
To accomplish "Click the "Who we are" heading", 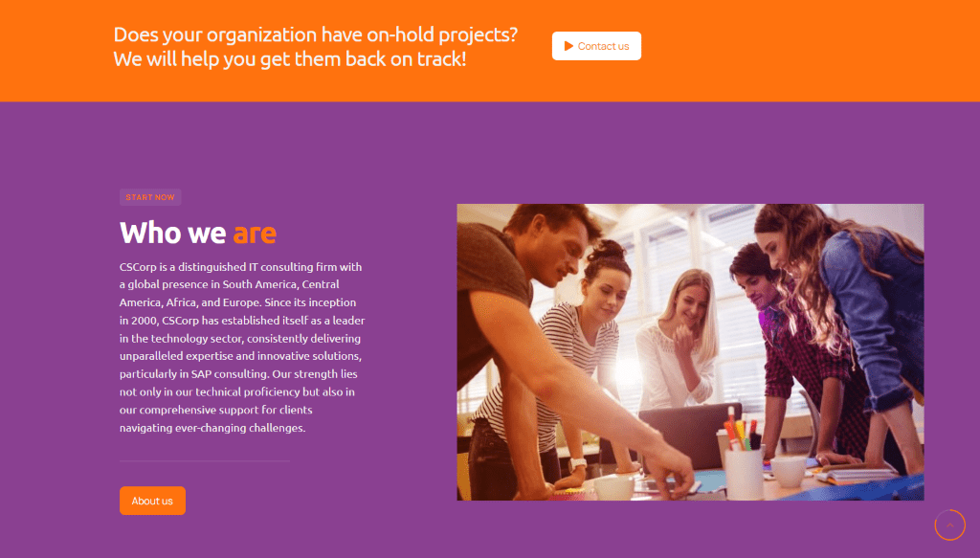I will [x=197, y=233].
